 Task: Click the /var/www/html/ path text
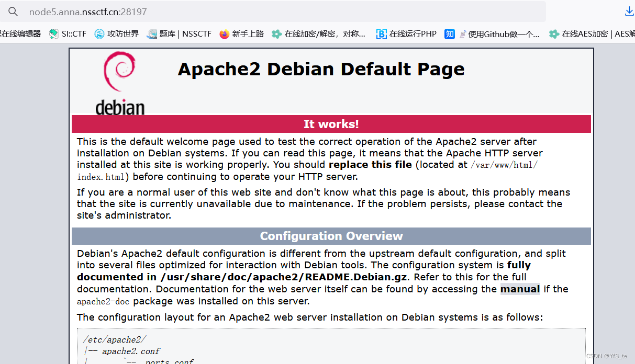[504, 165]
